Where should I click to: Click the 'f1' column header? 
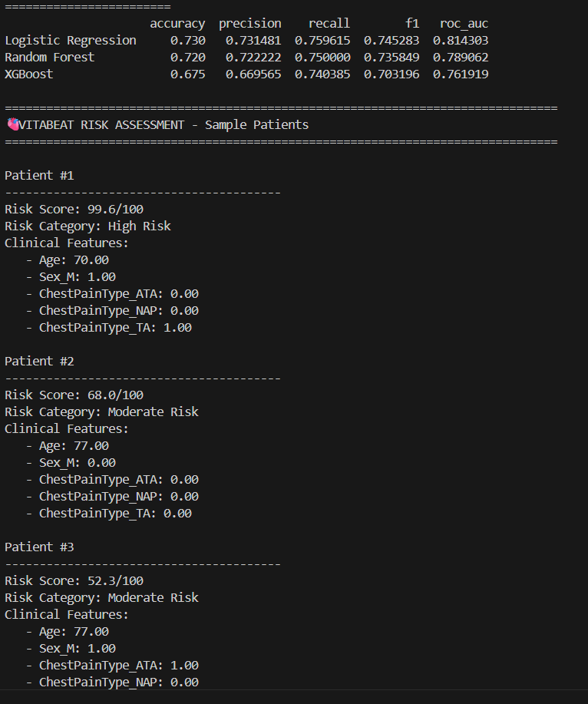pyautogui.click(x=412, y=23)
